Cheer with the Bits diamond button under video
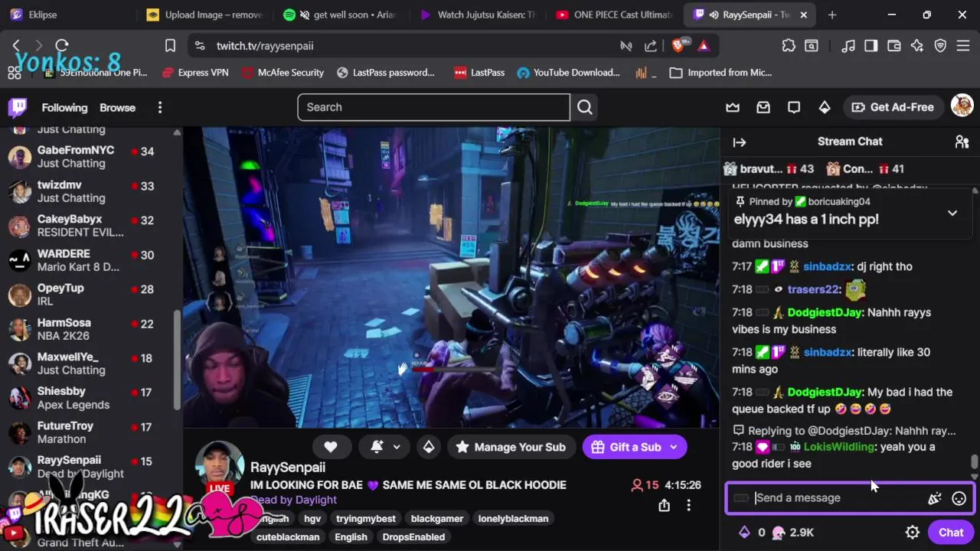This screenshot has width=980, height=551. 429,447
